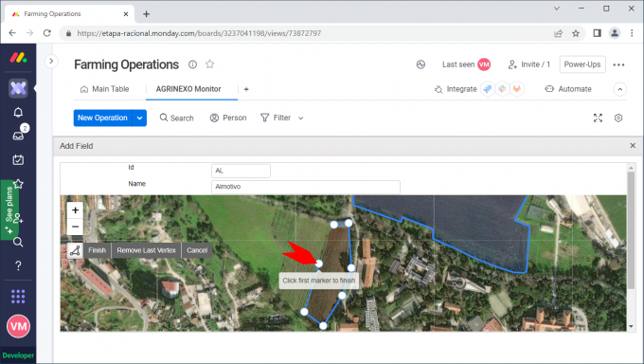Expand the collapsed sidebar chevron

pos(51,62)
